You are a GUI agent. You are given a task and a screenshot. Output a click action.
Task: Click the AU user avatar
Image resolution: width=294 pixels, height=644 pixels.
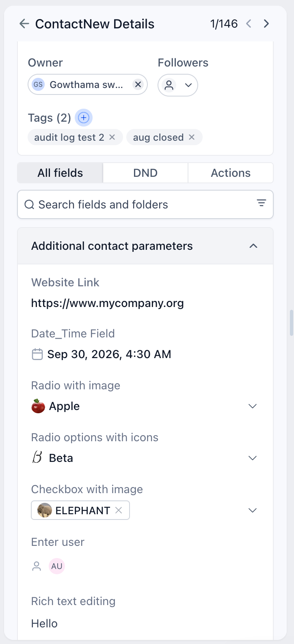pyautogui.click(x=57, y=566)
